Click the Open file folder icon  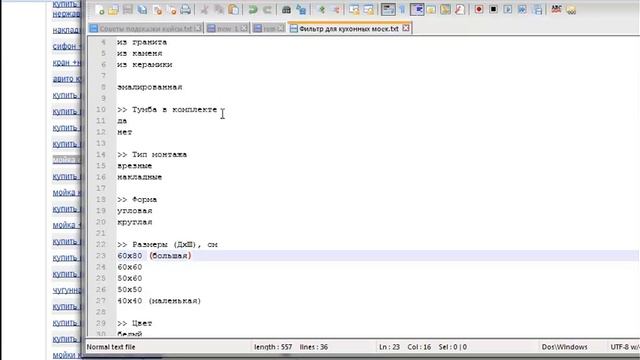click(x=113, y=9)
